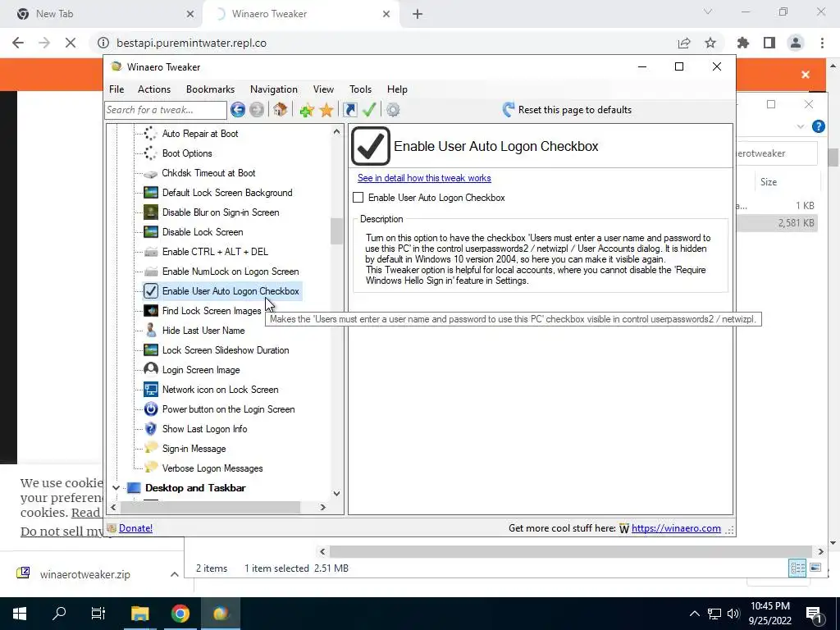Click the Power button on the Login Screen icon

[x=151, y=409]
